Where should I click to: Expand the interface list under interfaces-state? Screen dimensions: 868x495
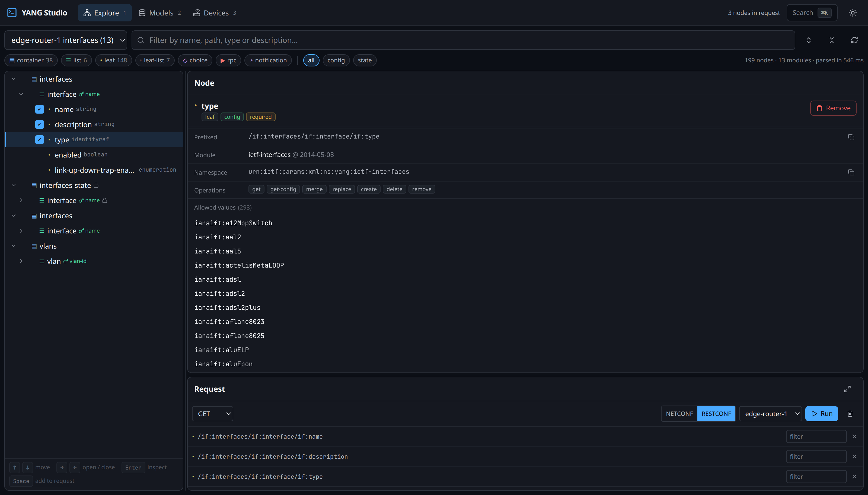21,201
